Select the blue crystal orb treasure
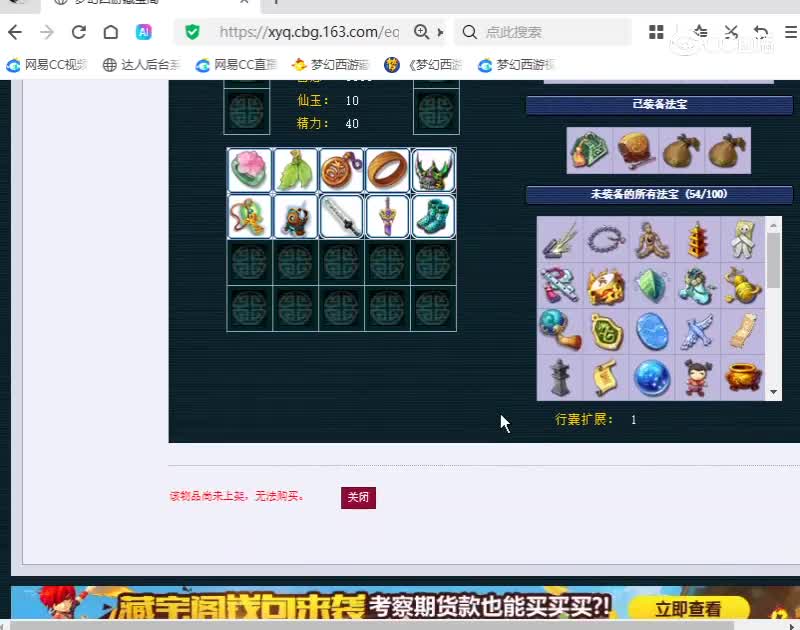 click(652, 378)
